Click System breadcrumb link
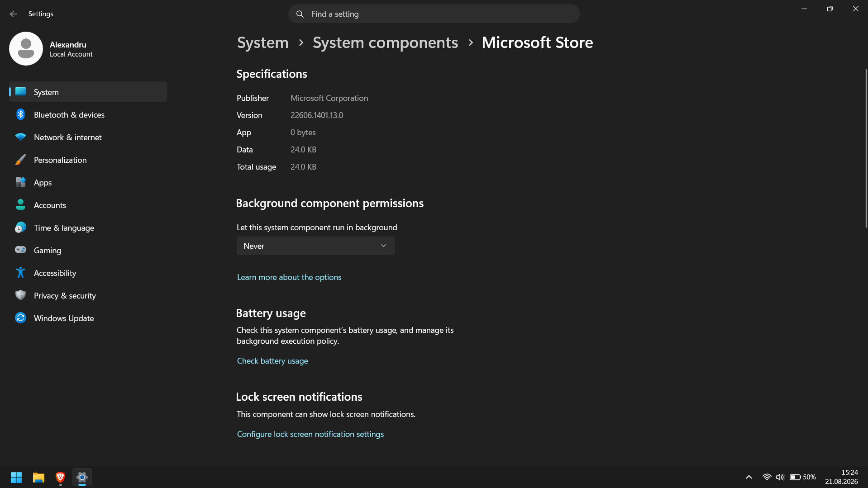Image resolution: width=868 pixels, height=488 pixels. pyautogui.click(x=262, y=43)
